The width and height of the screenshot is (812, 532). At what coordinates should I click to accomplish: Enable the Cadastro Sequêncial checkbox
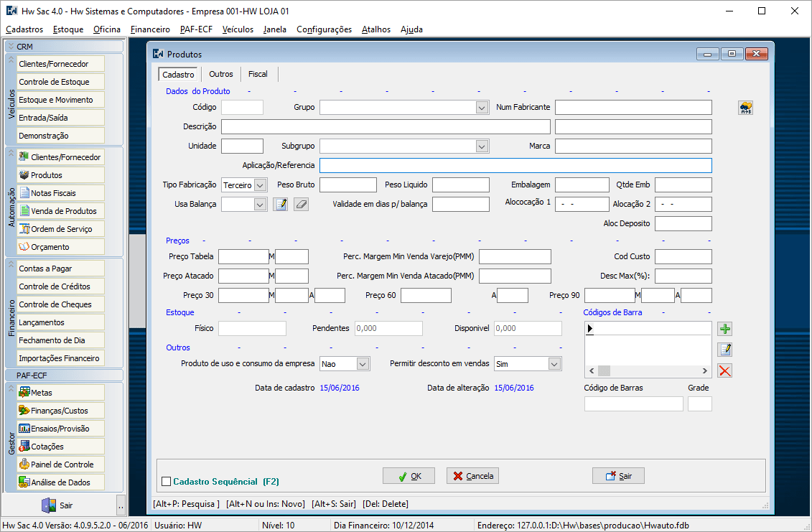tap(167, 482)
